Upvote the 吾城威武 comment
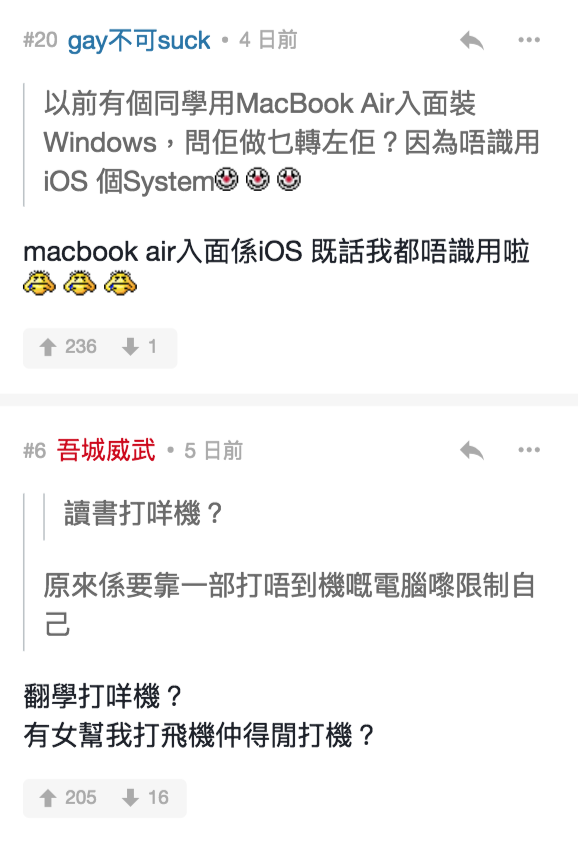Viewport: 578px width, 842px height. click(x=68, y=797)
